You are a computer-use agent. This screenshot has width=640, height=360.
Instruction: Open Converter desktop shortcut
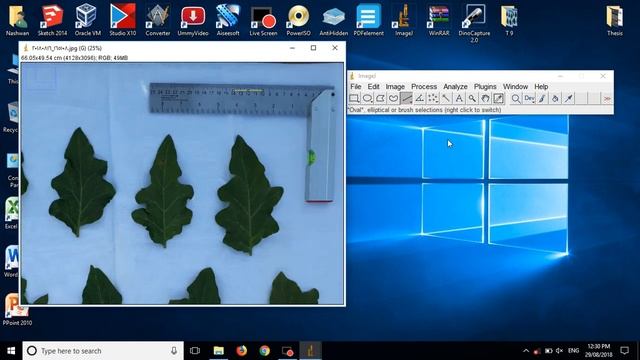click(158, 20)
